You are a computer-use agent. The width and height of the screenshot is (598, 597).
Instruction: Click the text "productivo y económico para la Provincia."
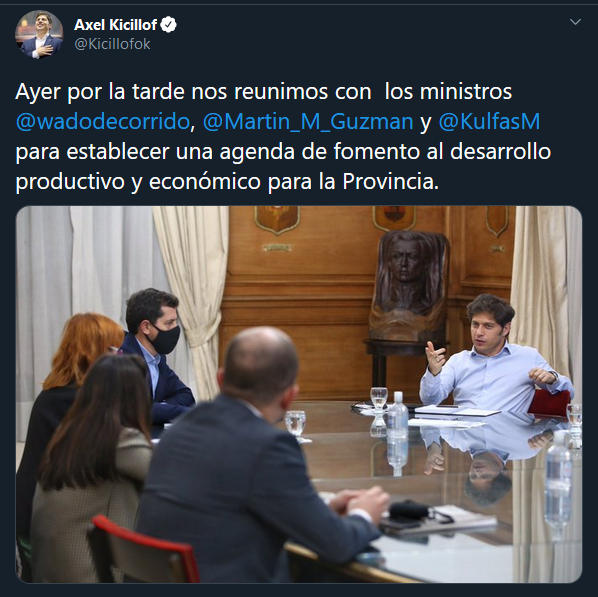[227, 181]
